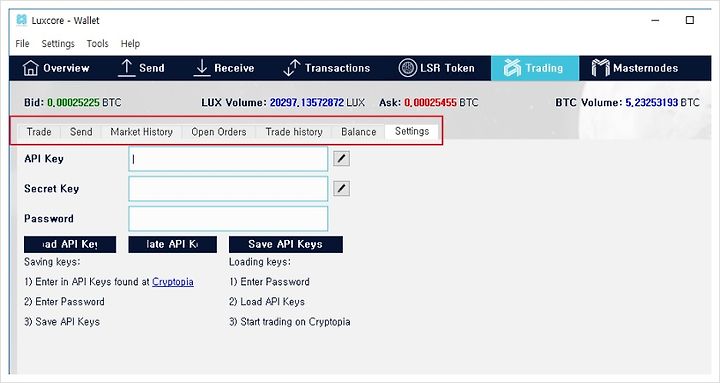Open the Help menu
This screenshot has width=720, height=383.
(x=130, y=44)
